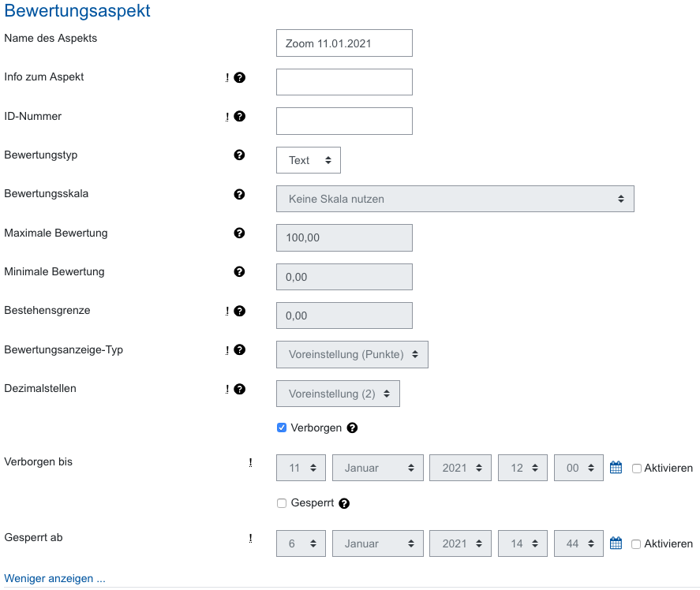Click the help icon beside Verborgen
This screenshot has height=590, width=700.
(x=352, y=428)
